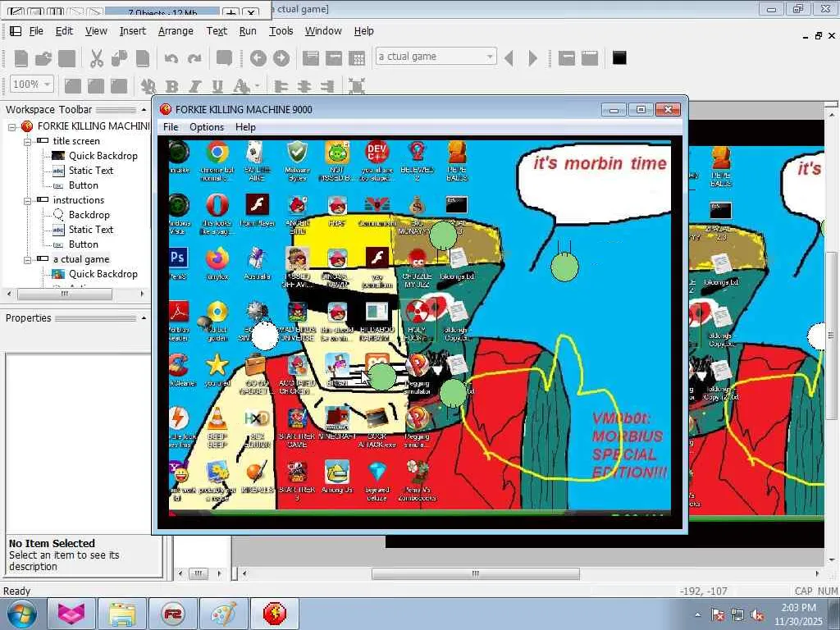Select 'instructions' frame in workspace tree
The image size is (840, 630).
[78, 200]
